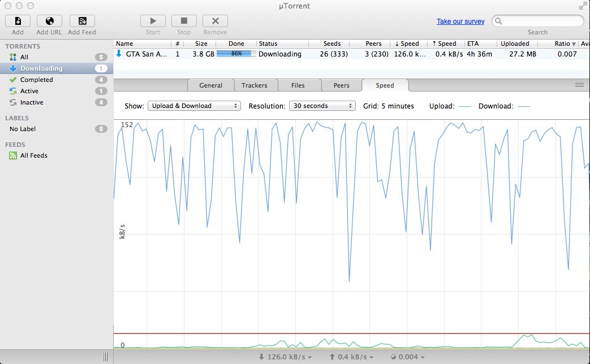Screen dimensions: 590x364
Task: Click the blue download arrow on torrent row
Action: pyautogui.click(x=119, y=54)
